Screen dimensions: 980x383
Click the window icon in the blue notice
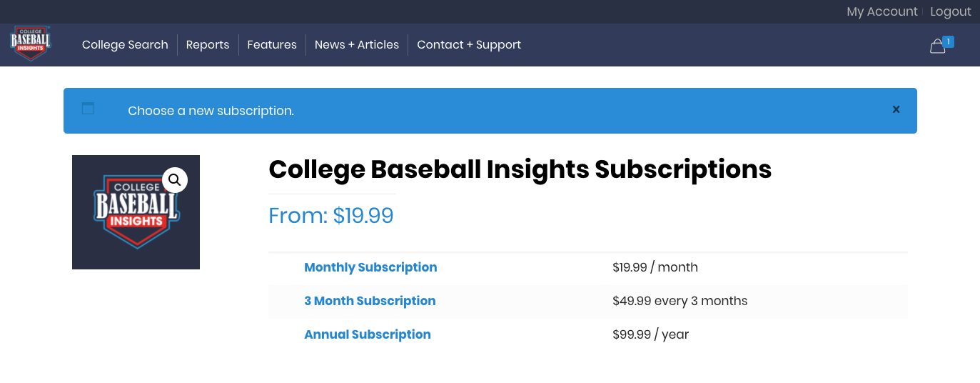88,109
